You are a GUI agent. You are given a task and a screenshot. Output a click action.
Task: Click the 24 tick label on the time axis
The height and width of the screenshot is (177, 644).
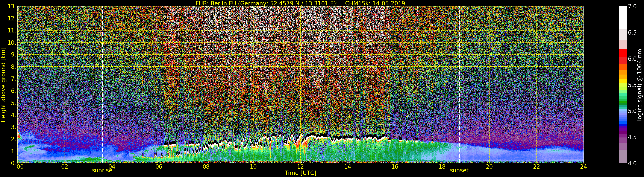pyautogui.click(x=583, y=167)
